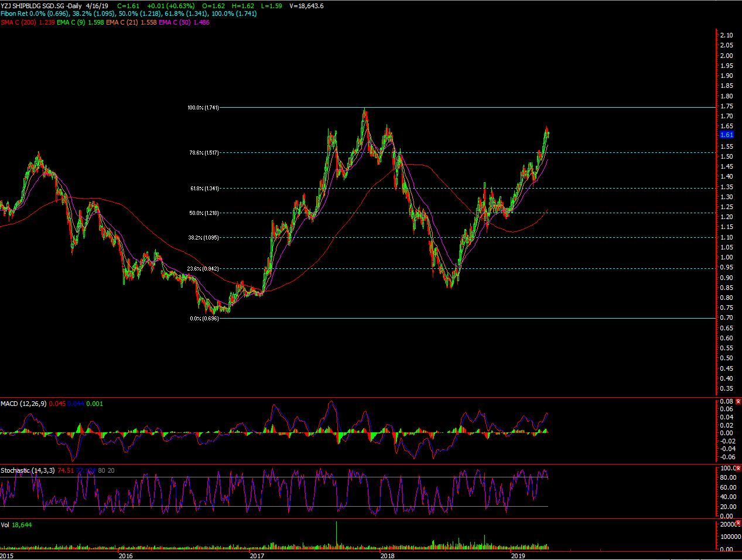Viewport: 742px width, 560px height.
Task: Select the 23.6% (0.942) Fibonacci level label
Action: pos(203,269)
